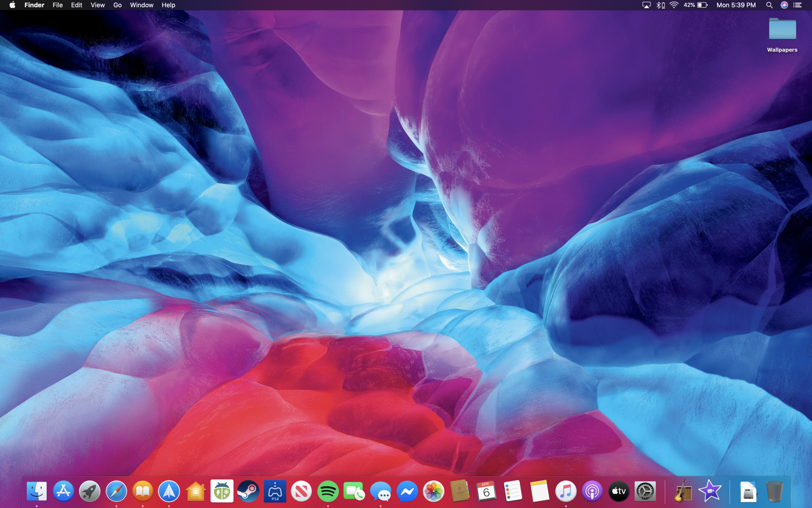This screenshot has width=812, height=508.
Task: Open the documents stack in the Dock
Action: click(748, 491)
